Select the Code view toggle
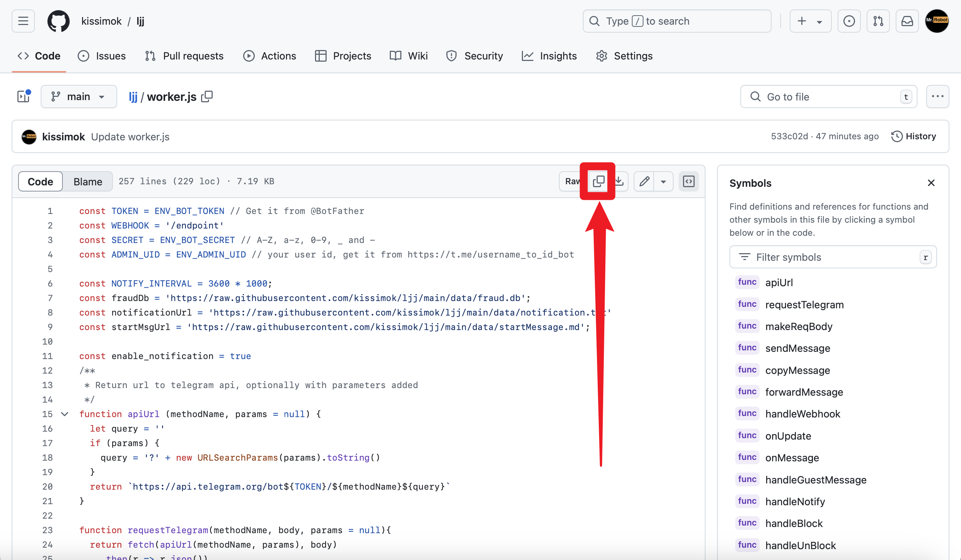The width and height of the screenshot is (961, 560). coord(40,181)
